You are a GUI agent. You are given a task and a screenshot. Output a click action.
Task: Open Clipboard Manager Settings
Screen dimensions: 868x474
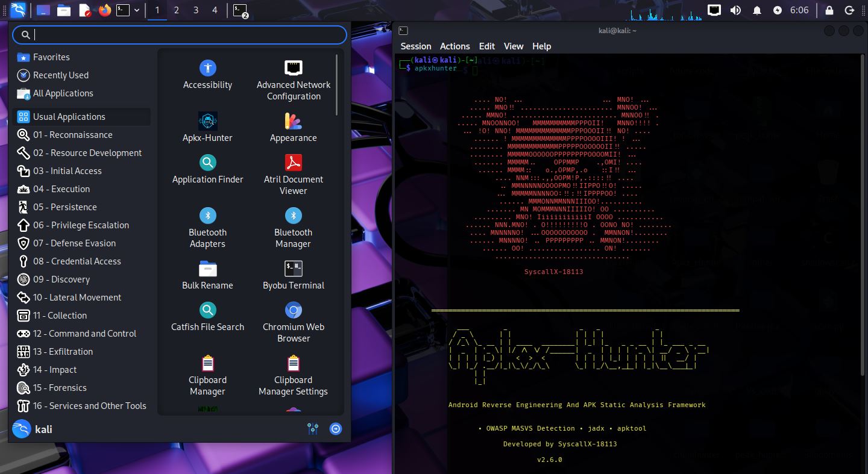point(294,375)
